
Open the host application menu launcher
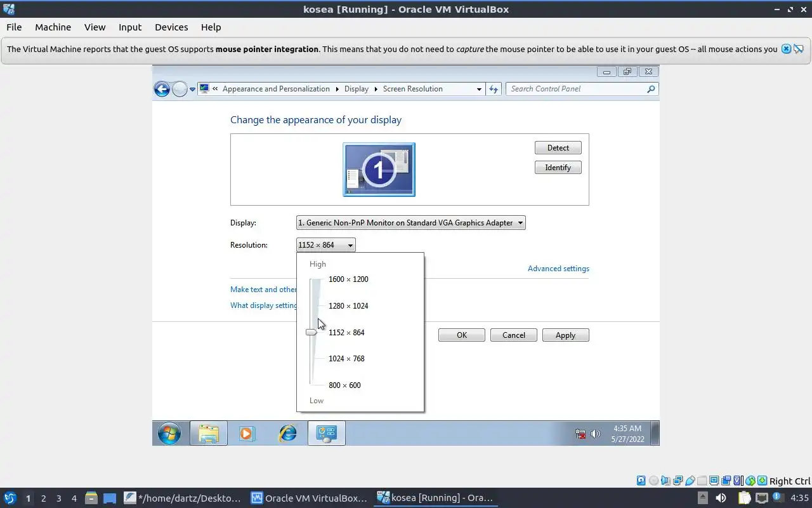10,498
